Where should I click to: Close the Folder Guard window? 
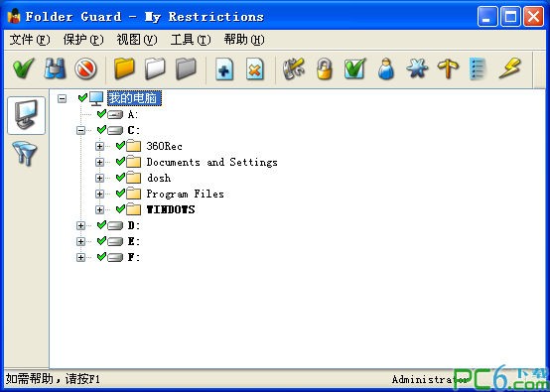[533, 17]
